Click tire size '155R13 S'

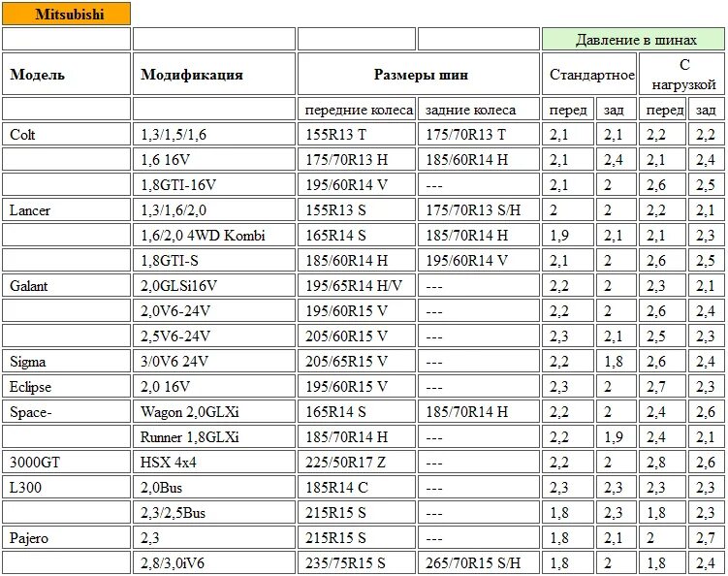click(x=357, y=210)
